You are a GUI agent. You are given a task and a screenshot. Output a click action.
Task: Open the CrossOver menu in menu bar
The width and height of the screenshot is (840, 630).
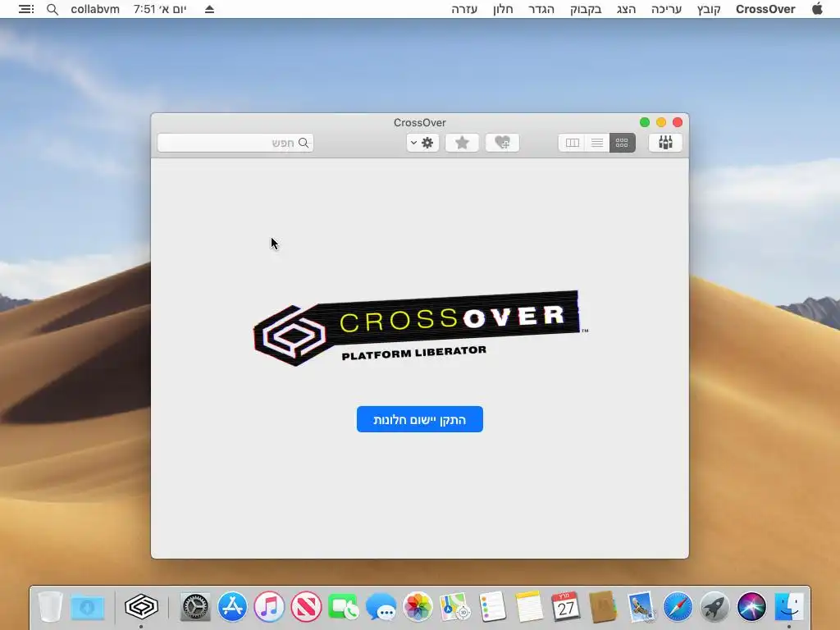(x=765, y=9)
